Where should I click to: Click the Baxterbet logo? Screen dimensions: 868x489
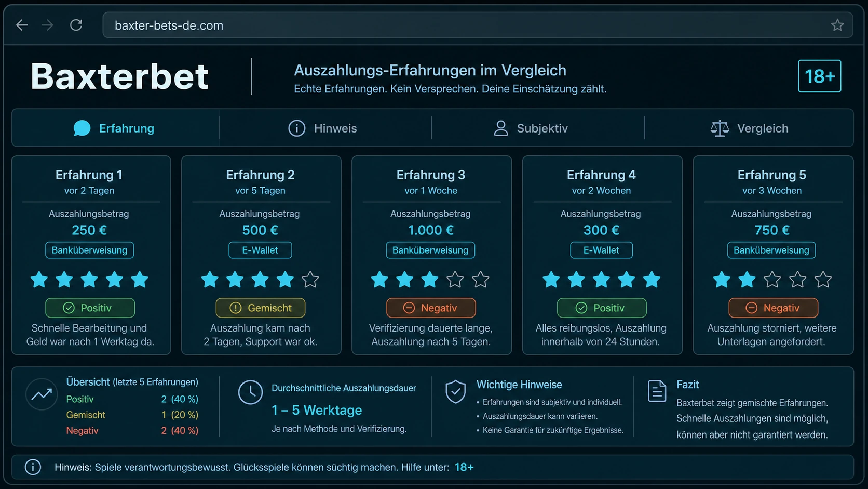pos(119,76)
